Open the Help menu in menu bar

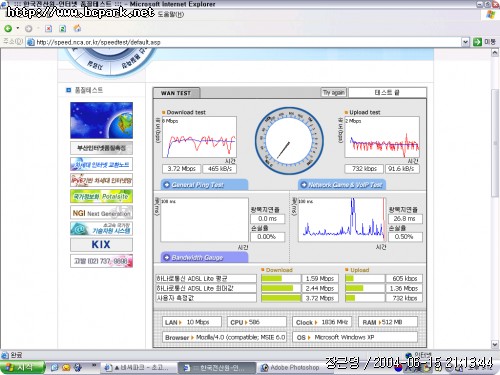point(170,15)
